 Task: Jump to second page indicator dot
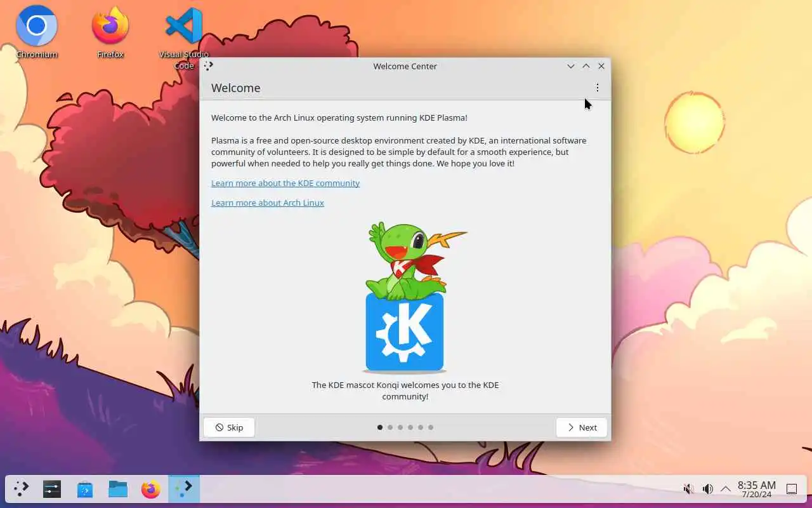pos(390,427)
